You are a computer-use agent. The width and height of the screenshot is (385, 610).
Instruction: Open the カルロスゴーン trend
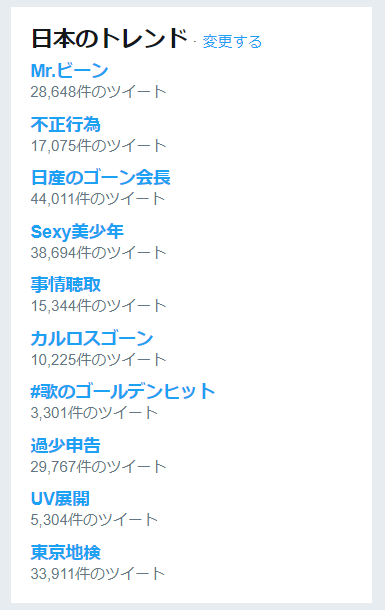click(92, 338)
